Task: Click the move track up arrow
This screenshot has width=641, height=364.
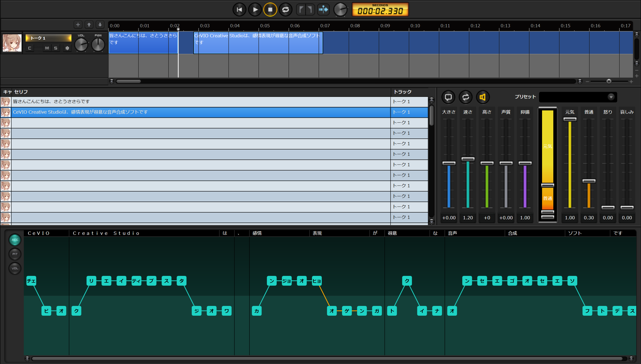Action: [x=89, y=25]
